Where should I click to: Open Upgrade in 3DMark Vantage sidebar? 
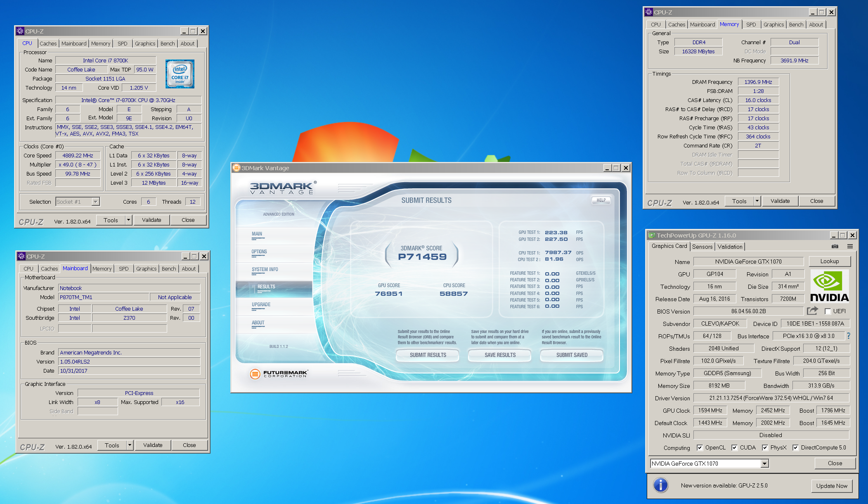pos(261,304)
